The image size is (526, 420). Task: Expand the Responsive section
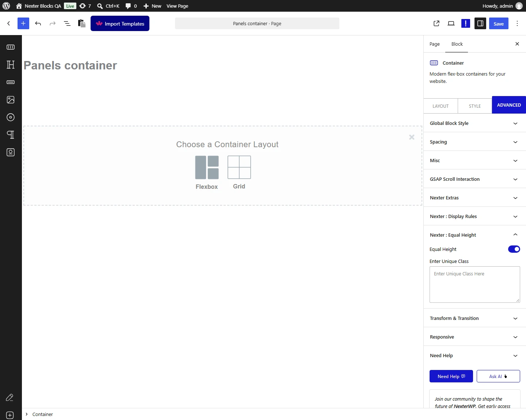point(475,337)
